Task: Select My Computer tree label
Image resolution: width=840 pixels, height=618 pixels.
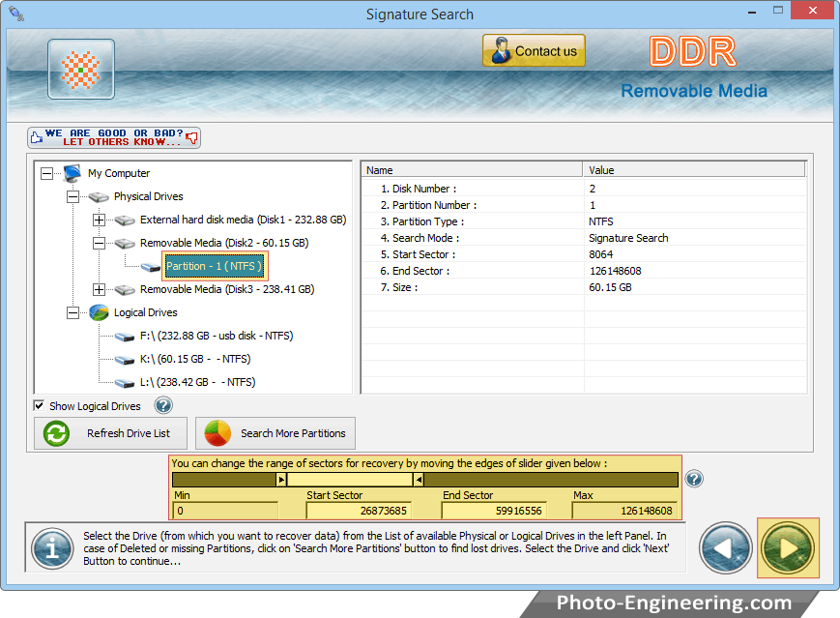Action: point(119,173)
